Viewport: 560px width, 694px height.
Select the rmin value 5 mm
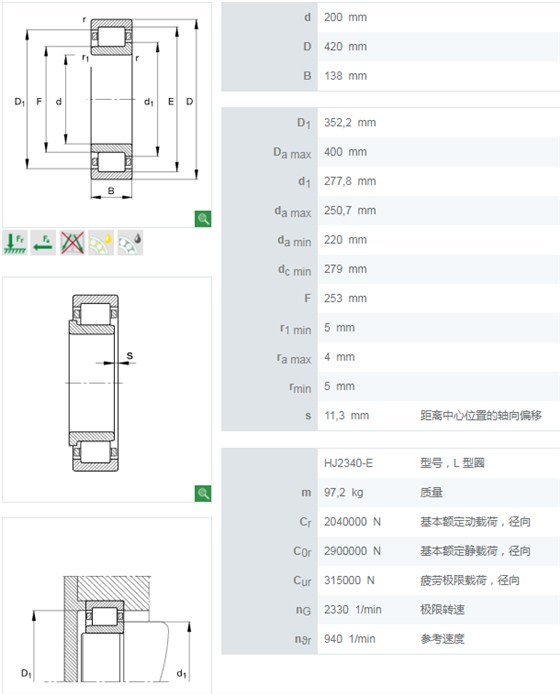(340, 386)
